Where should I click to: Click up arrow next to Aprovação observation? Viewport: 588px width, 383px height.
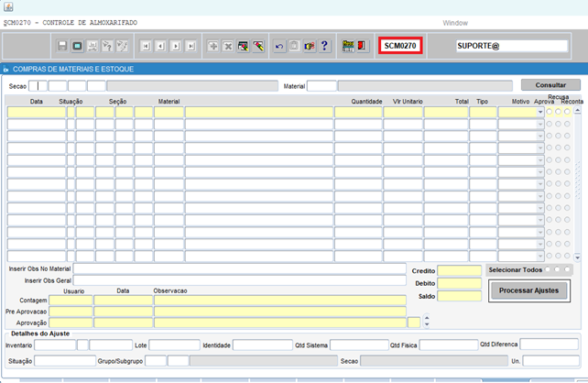click(427, 318)
